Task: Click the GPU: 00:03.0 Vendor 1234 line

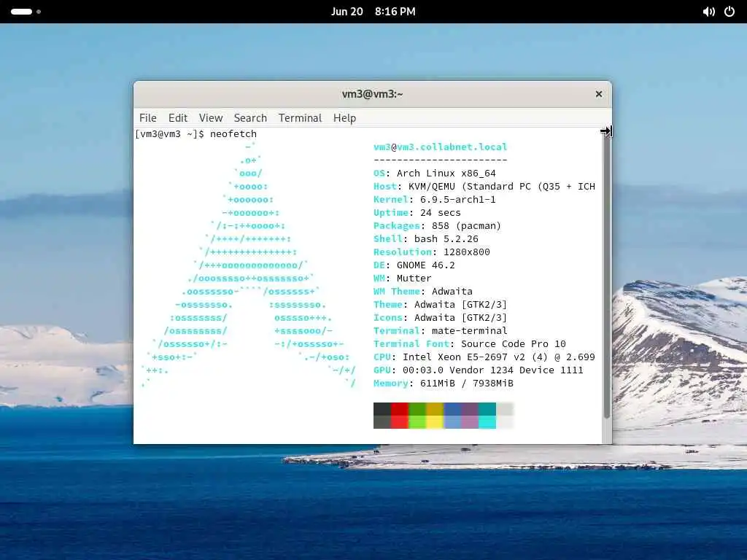Action: click(x=479, y=370)
